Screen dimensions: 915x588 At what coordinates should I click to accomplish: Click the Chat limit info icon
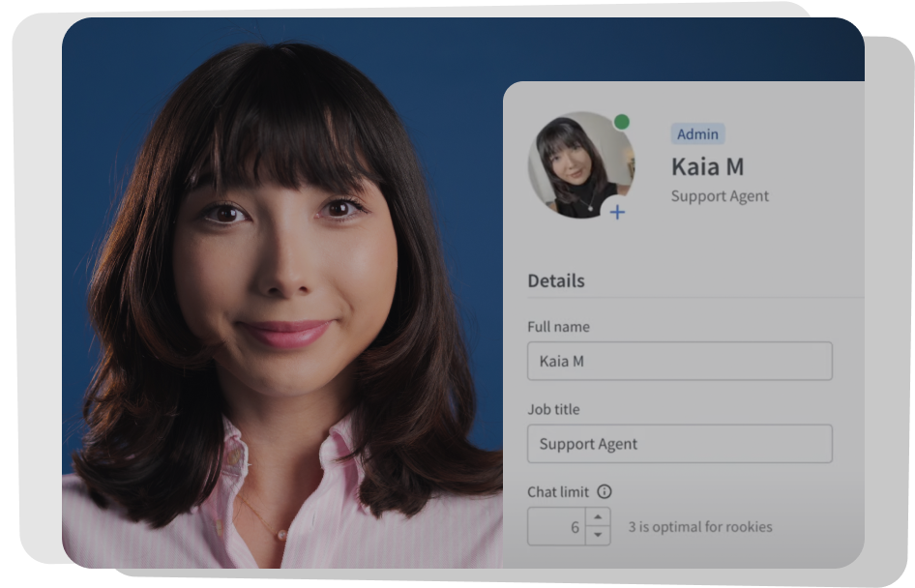(x=605, y=492)
